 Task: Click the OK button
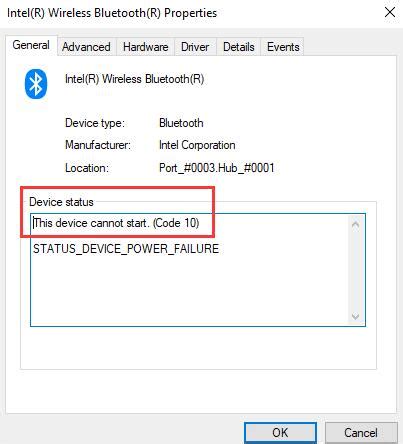[280, 433]
